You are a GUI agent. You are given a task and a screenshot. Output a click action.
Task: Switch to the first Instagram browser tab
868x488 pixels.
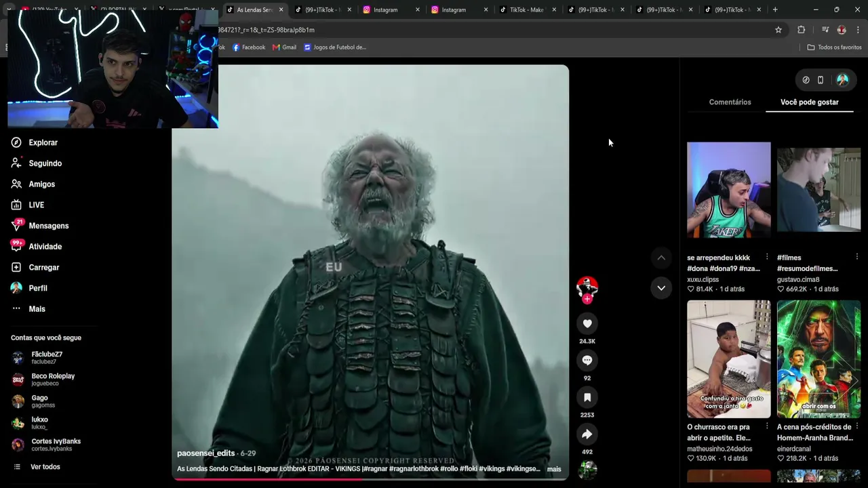tap(392, 9)
